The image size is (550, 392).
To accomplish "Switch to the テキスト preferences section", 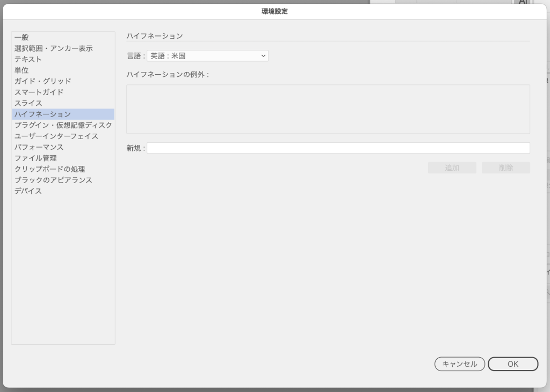I will (28, 60).
